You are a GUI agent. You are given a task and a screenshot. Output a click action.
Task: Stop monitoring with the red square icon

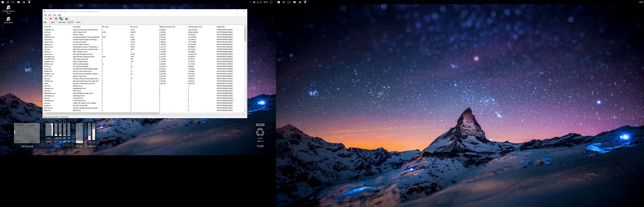pyautogui.click(x=51, y=19)
